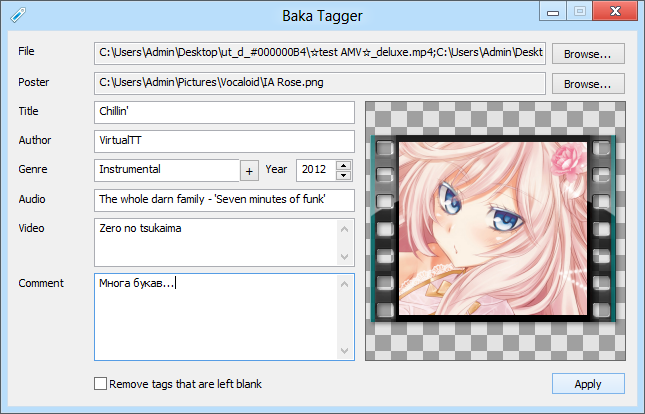Click inside the Comment text area
This screenshot has width=645, height=414.
(224, 317)
